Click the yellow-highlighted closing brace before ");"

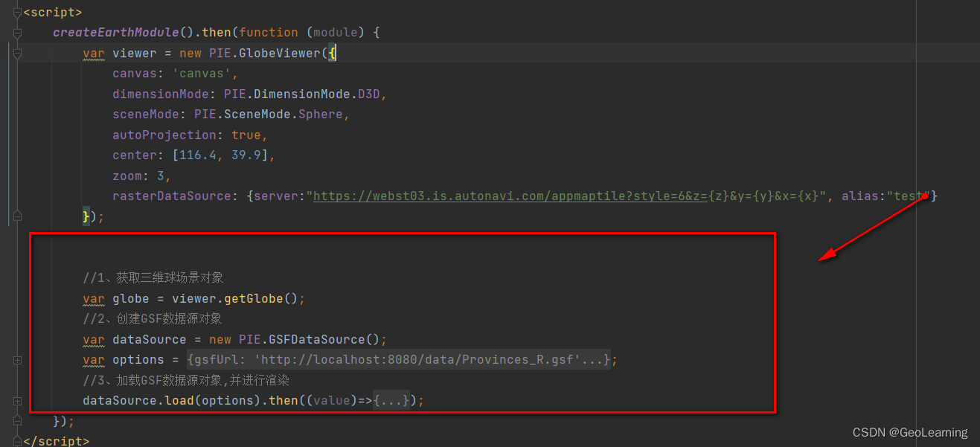(x=86, y=216)
